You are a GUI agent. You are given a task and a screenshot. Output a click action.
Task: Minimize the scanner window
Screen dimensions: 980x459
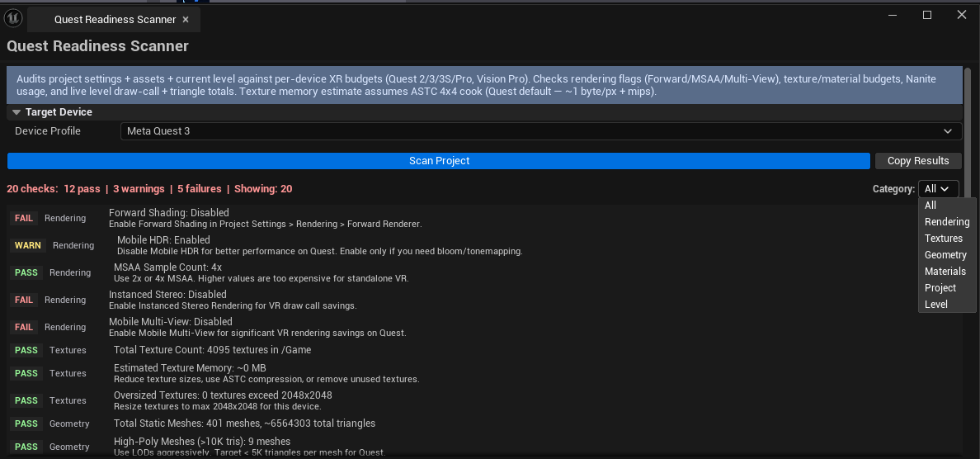coord(893,15)
